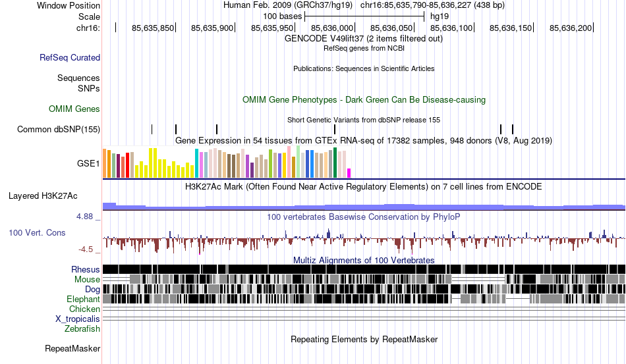Click 100 vertebrates Basewise Conservation title
This screenshot has width=626, height=364.
point(364,217)
